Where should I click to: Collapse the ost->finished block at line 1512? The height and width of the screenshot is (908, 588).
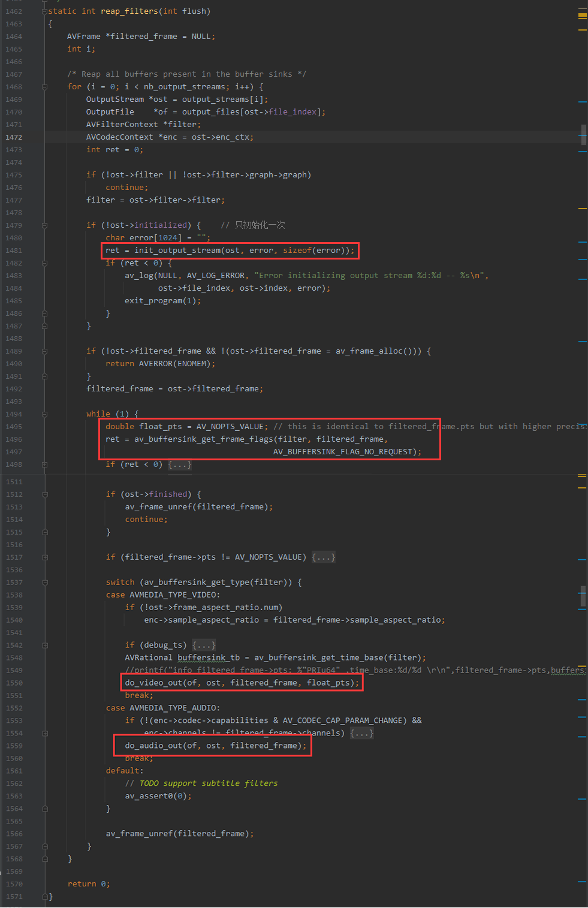(x=45, y=494)
